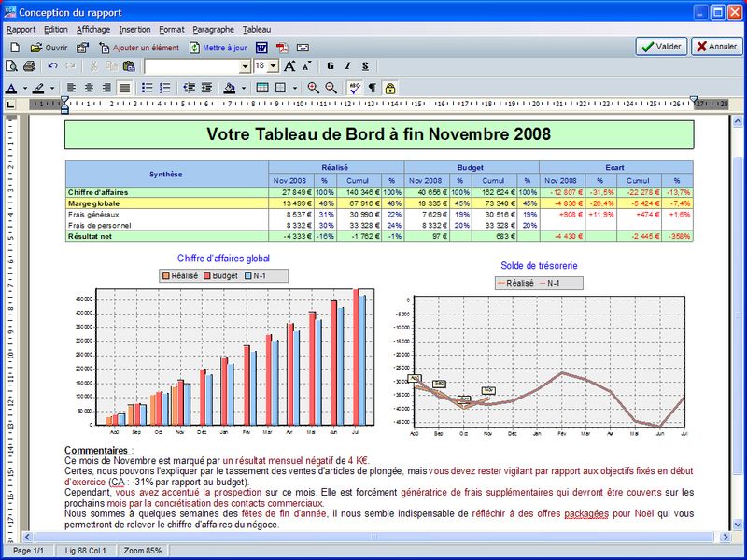Toggle the ABC spell check

[x=355, y=88]
